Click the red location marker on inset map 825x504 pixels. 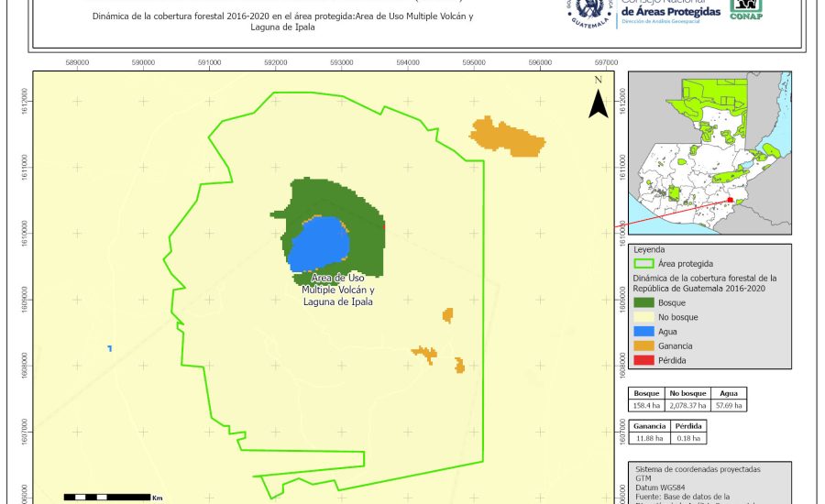[x=730, y=200]
